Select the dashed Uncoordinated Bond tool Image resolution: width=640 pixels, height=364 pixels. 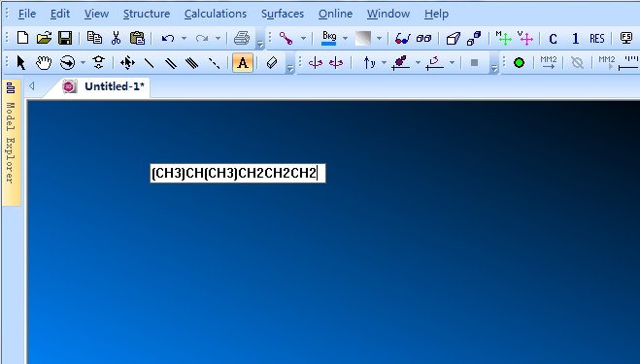click(x=214, y=63)
